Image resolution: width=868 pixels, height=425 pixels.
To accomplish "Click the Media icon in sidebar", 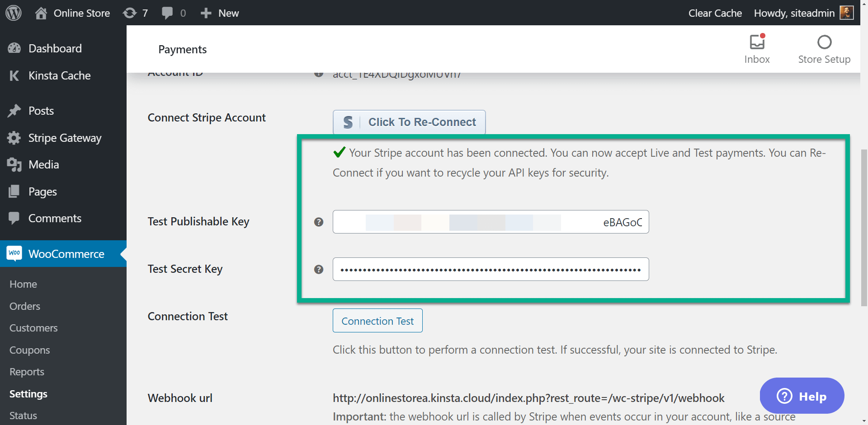I will click(x=14, y=164).
